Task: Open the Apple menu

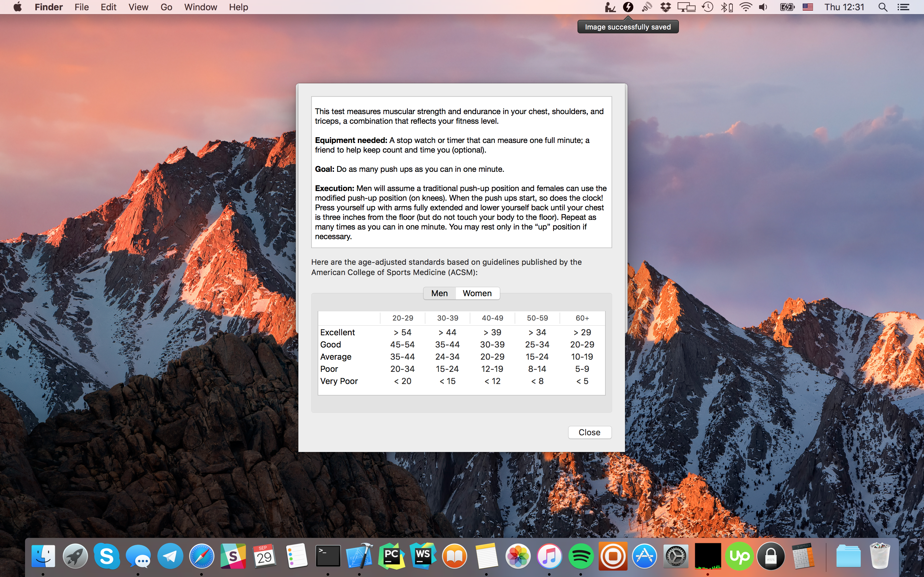Action: (x=18, y=7)
